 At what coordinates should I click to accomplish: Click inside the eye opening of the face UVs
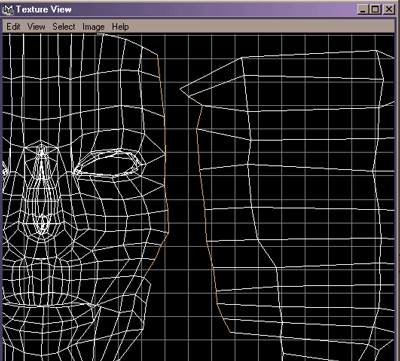108,166
